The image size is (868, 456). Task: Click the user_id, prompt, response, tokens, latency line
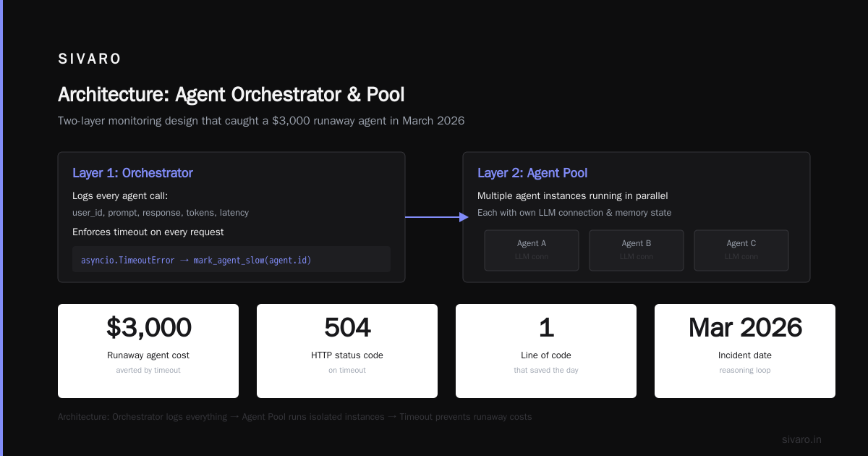coord(161,213)
